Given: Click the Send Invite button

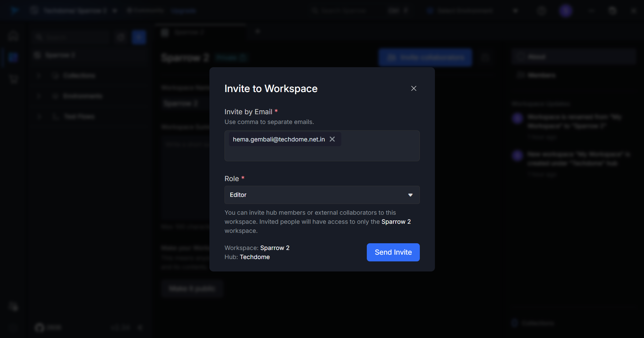Looking at the screenshot, I should 393,252.
